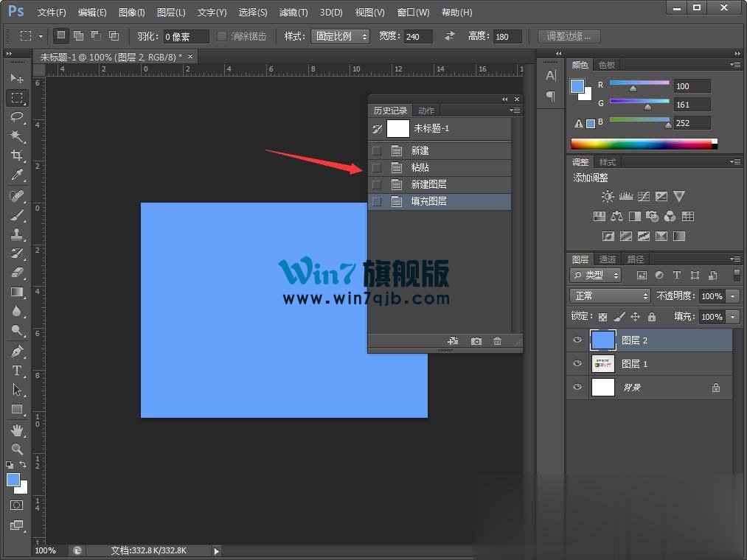Select the Magic Wand tool
The width and height of the screenshot is (747, 560).
point(17,136)
